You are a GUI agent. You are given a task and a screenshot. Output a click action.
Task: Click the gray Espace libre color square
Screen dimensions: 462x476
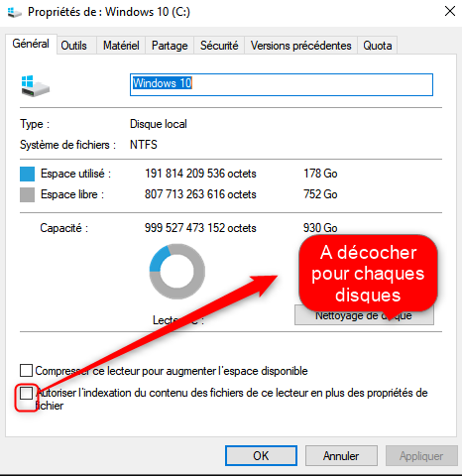coord(27,194)
